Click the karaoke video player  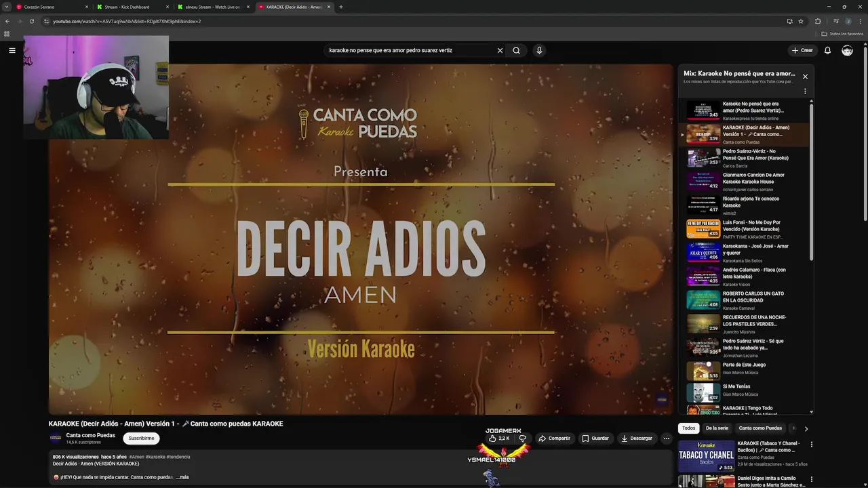[x=360, y=239]
